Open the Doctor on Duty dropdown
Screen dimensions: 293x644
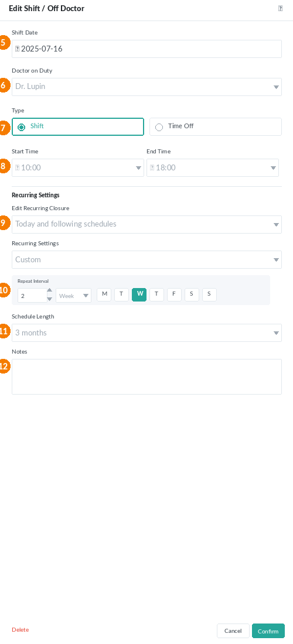(146, 87)
